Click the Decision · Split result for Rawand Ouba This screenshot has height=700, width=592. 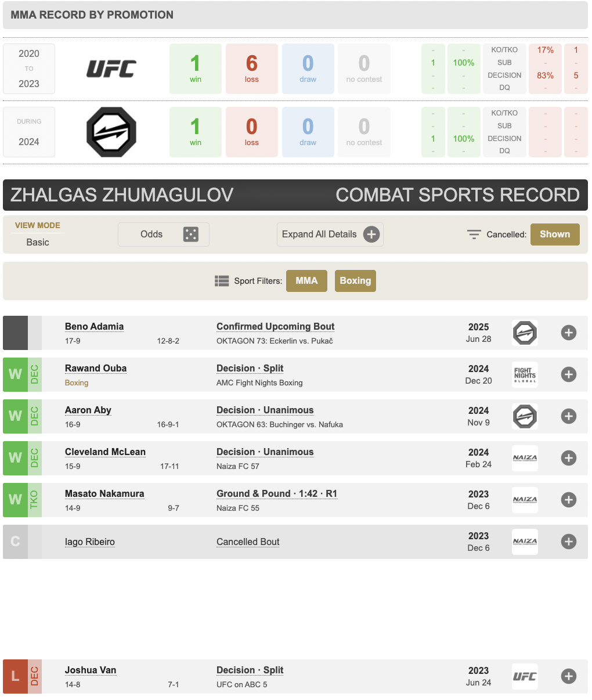point(250,369)
